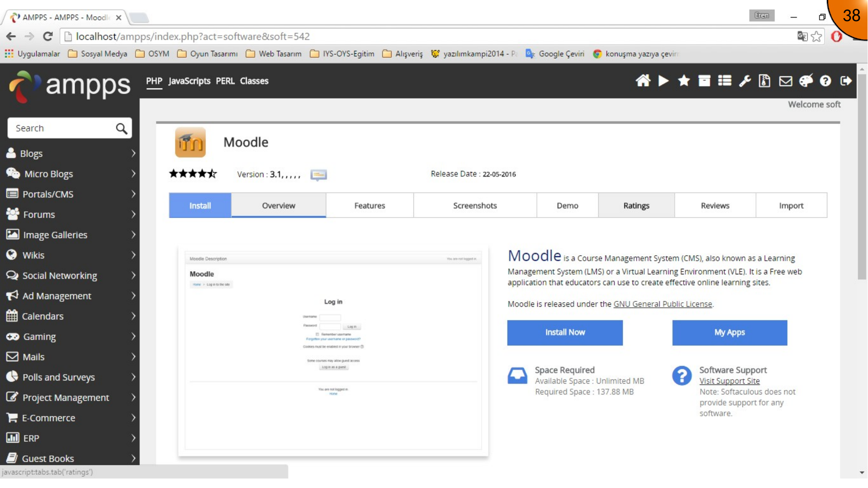Image resolution: width=868 pixels, height=488 pixels.
Task: Expand the Mails category
Action: (70, 357)
